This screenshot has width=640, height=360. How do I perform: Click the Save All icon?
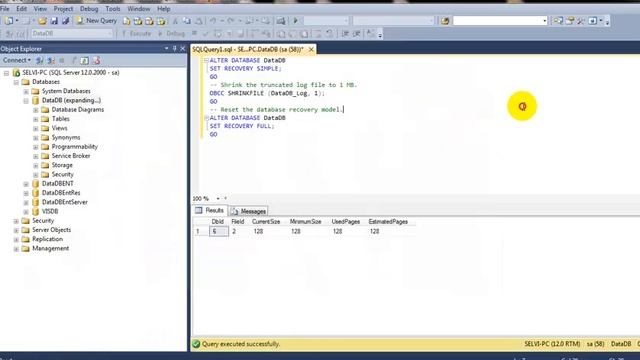click(65, 21)
